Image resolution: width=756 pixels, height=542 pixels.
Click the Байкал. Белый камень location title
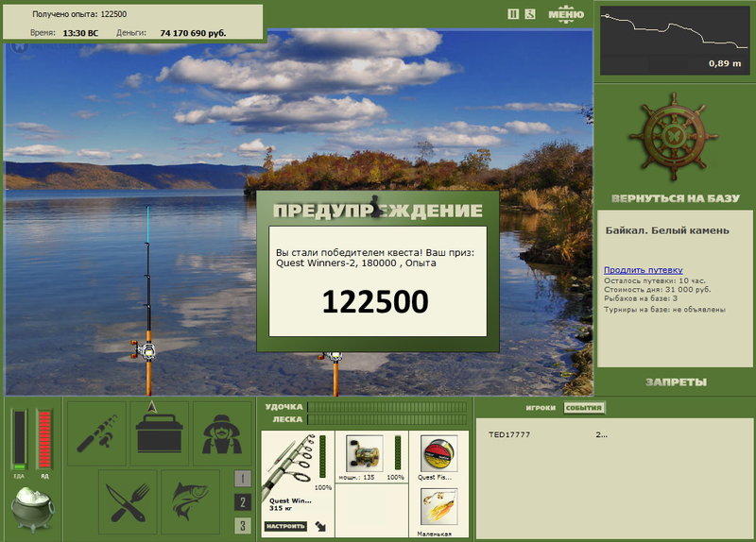(667, 230)
